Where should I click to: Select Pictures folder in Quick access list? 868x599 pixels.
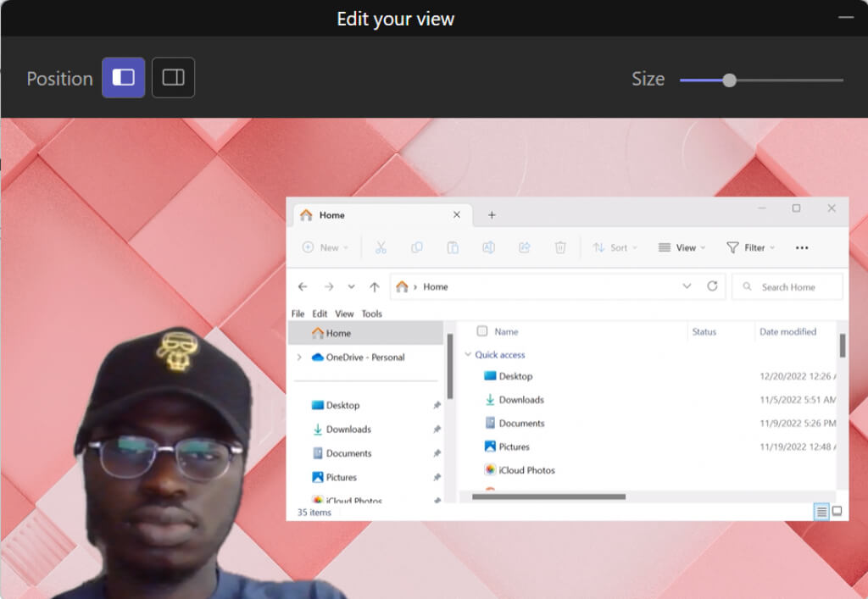507,446
